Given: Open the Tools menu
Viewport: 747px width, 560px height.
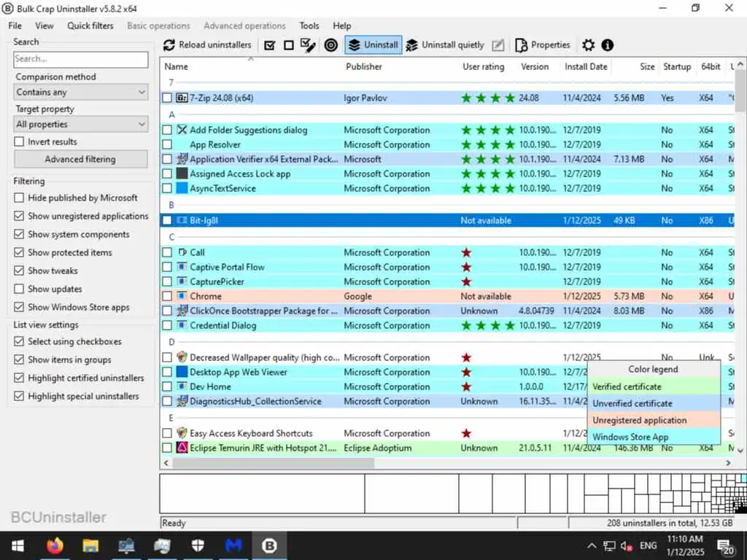Looking at the screenshot, I should [309, 26].
